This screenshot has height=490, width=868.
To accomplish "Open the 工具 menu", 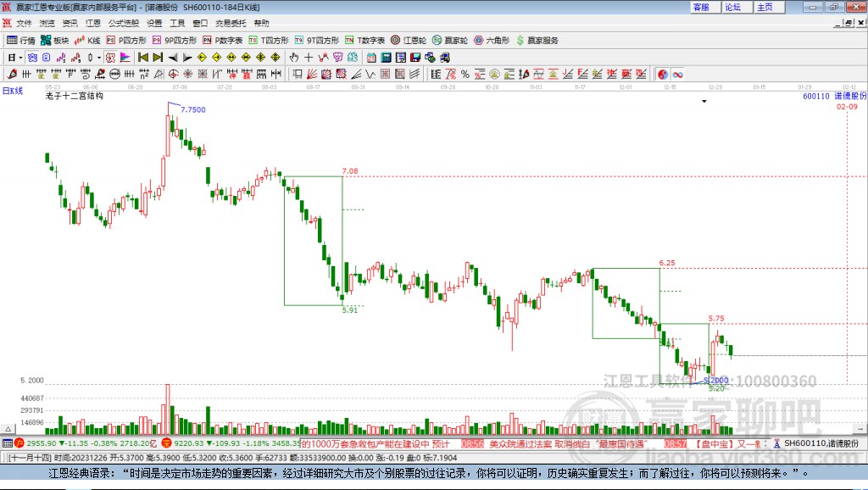I will click(177, 23).
